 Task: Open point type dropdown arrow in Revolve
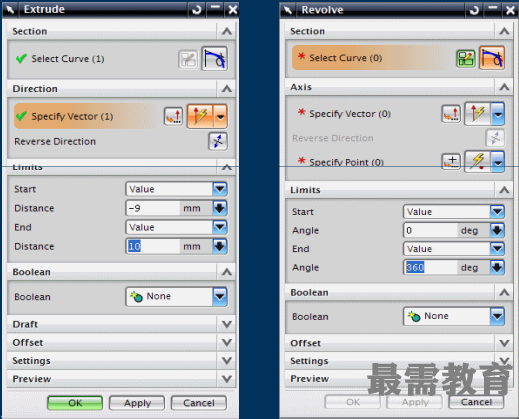(498, 161)
